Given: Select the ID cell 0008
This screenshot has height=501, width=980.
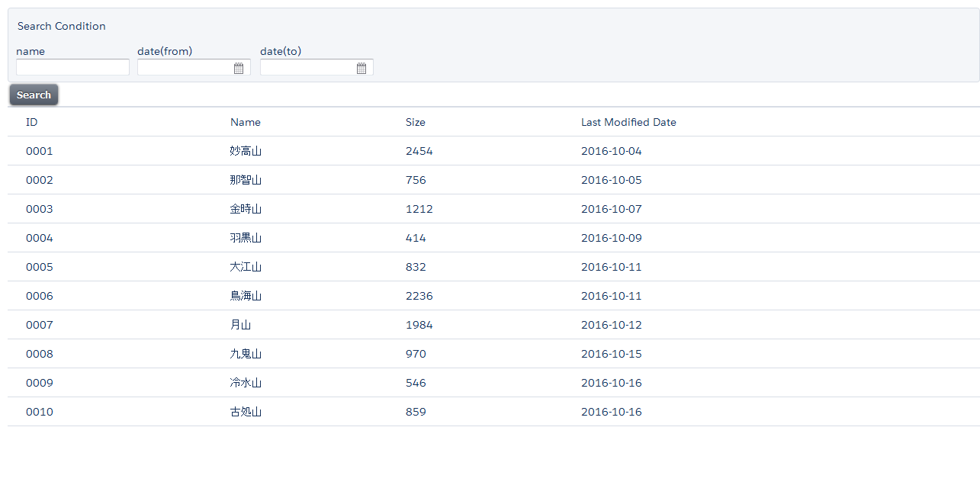Looking at the screenshot, I should (40, 354).
